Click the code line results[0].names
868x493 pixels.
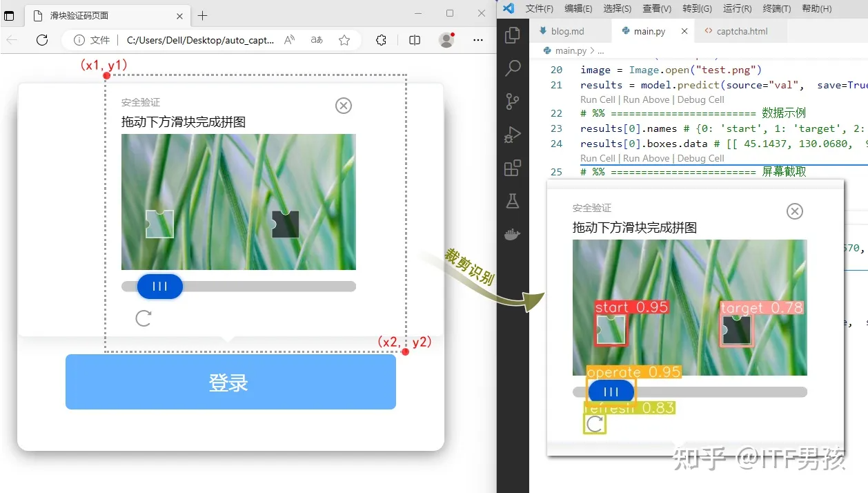coord(723,128)
